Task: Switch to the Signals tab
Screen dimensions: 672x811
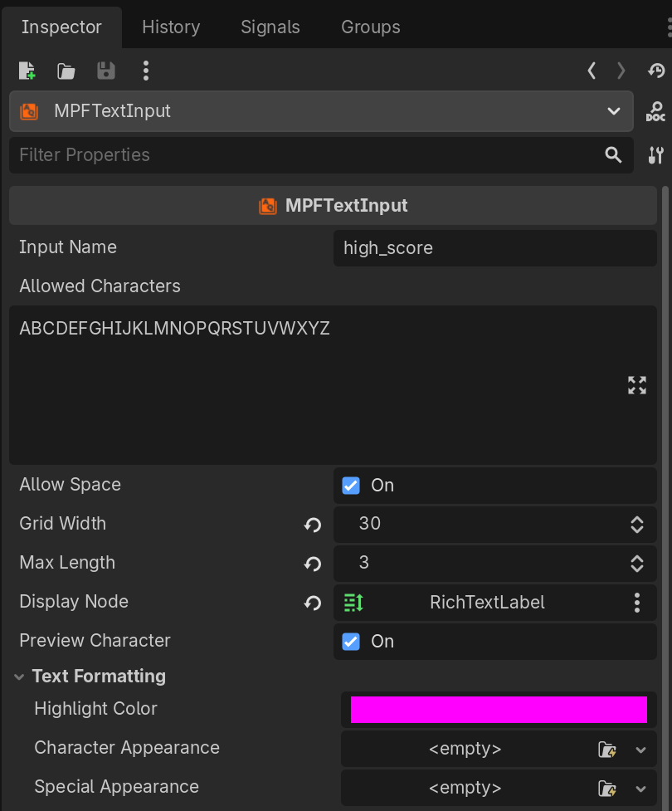Action: coord(270,27)
